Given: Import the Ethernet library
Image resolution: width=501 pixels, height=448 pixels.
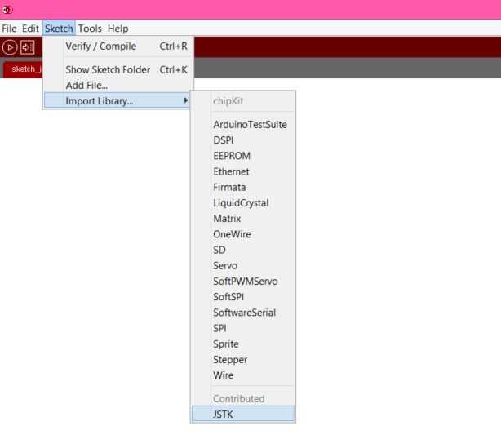Looking at the screenshot, I should (243, 171).
